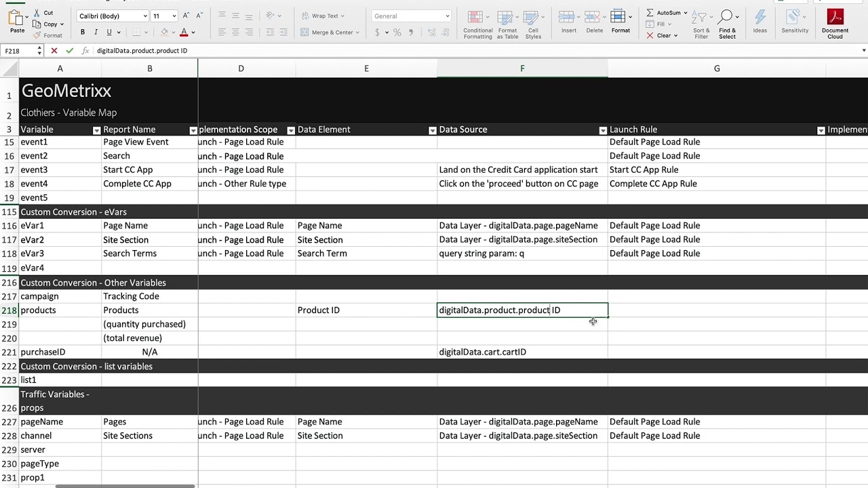Select the 'Start CC App Rule' cell
This screenshot has width=868, height=488.
[x=717, y=170]
